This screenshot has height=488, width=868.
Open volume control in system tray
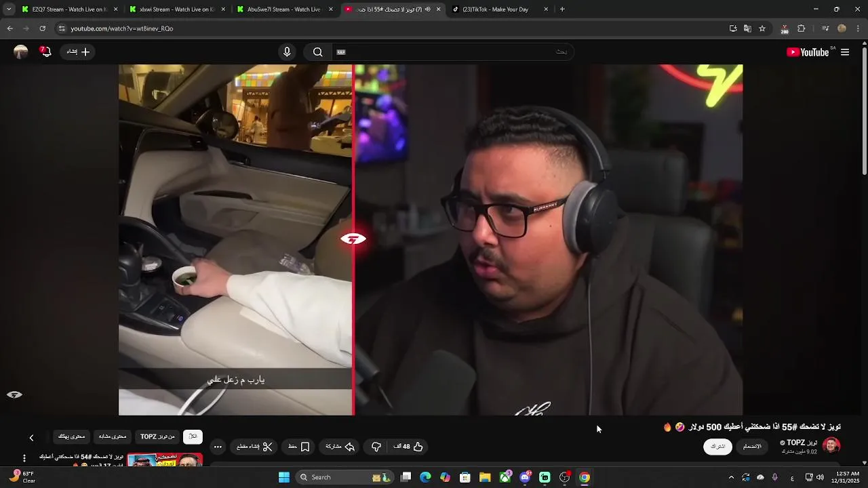819,477
